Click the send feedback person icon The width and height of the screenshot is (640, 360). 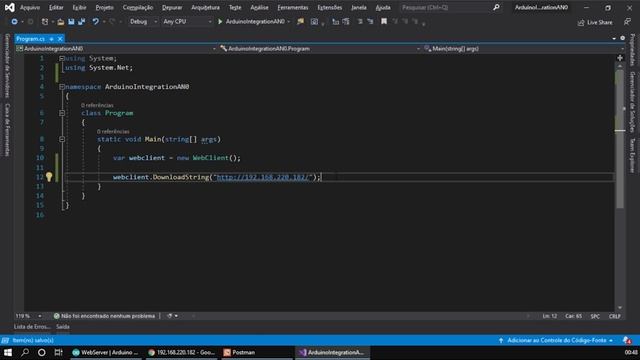click(x=627, y=22)
